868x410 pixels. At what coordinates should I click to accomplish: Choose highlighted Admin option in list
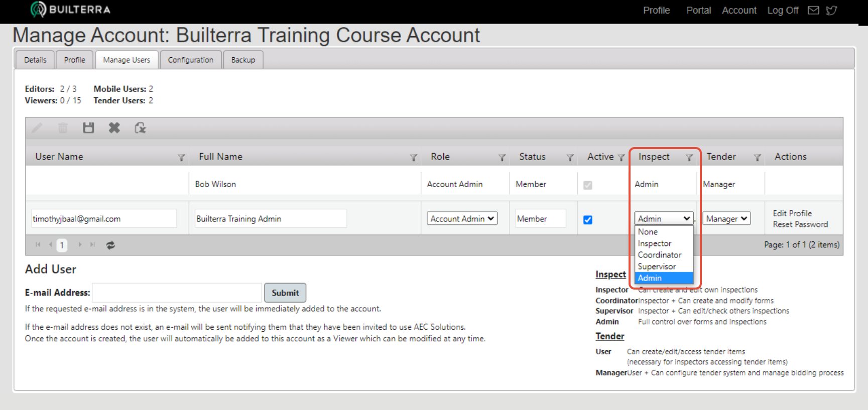point(664,278)
